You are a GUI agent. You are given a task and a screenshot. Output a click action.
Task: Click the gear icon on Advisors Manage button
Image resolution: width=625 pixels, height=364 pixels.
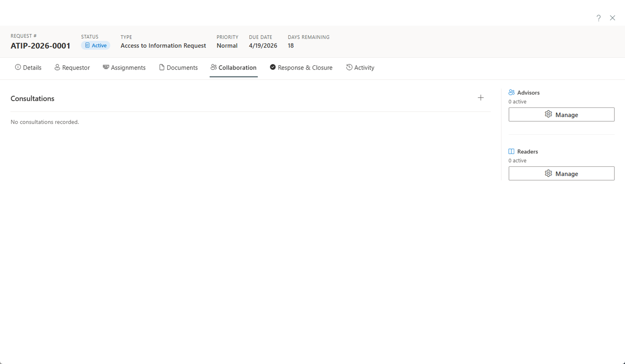click(548, 114)
